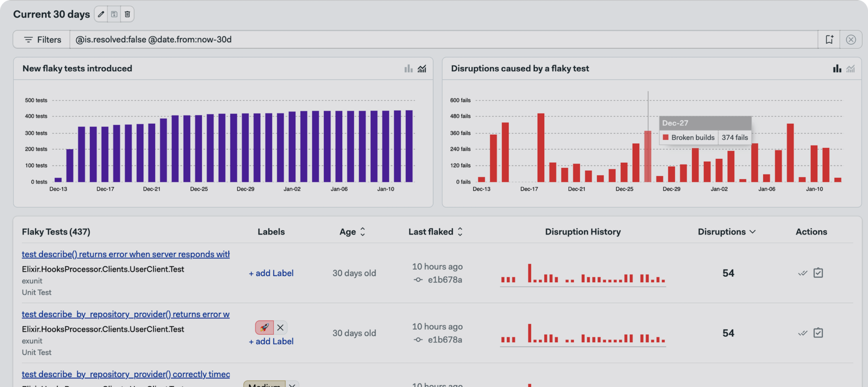This screenshot has height=387, width=868.
Task: Delete the Current 30 days saved view
Action: click(127, 14)
